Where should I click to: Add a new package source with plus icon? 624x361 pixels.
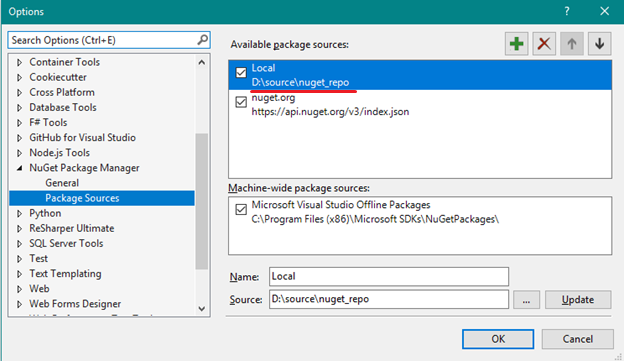517,44
